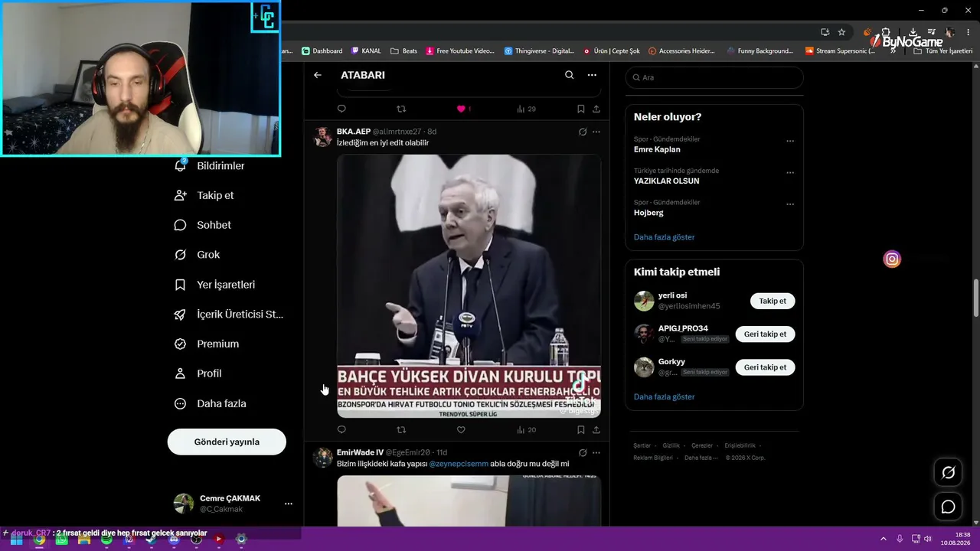Bookmark the top post above BKA.AEP
Screen dimensions: 980x551
(581, 109)
